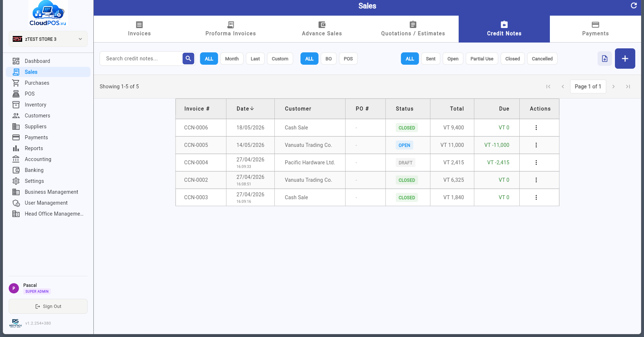Viewport: 644px width, 337px height.
Task: Click the Search credit notes field
Action: click(141, 59)
